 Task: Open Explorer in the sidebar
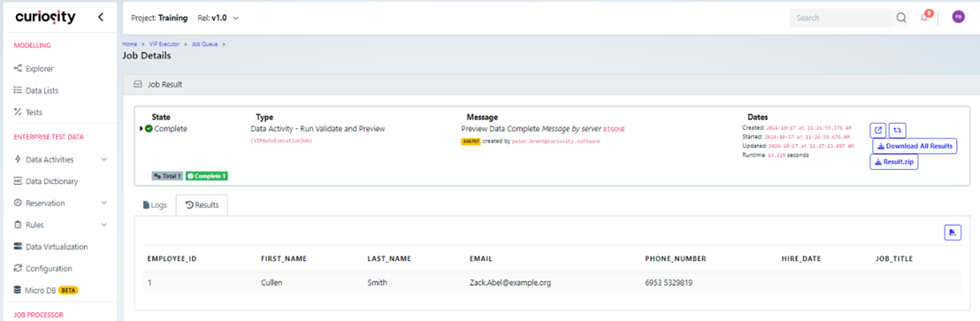(40, 69)
